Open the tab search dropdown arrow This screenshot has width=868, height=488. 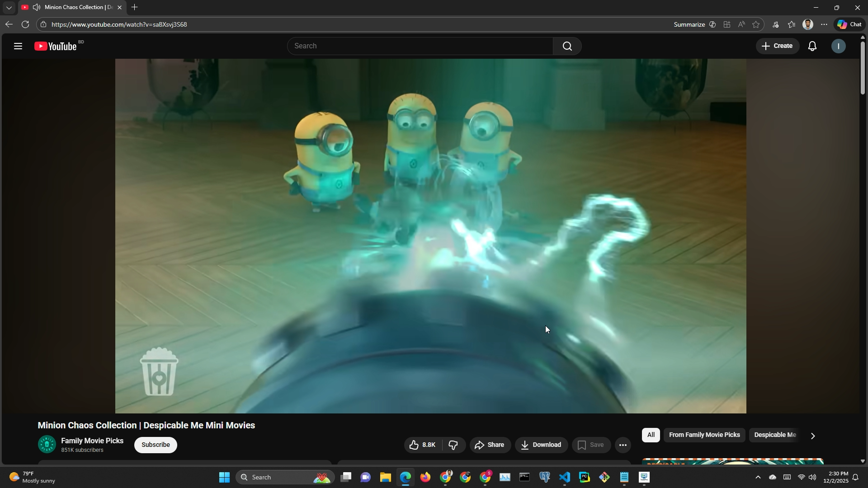coord(9,7)
